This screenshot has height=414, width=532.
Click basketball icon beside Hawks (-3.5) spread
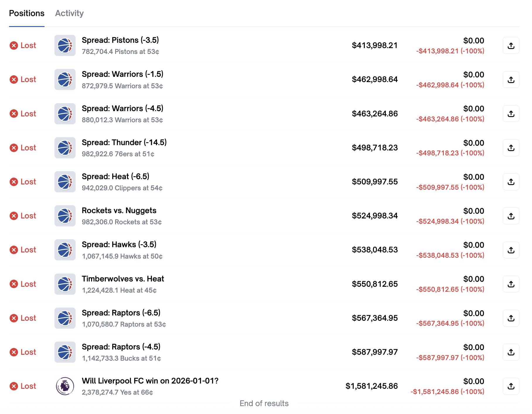click(x=65, y=250)
